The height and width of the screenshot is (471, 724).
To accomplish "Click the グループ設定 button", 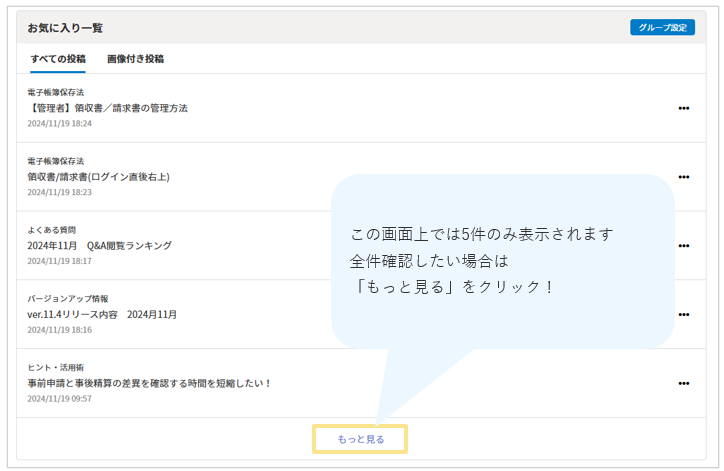I will tap(662, 28).
